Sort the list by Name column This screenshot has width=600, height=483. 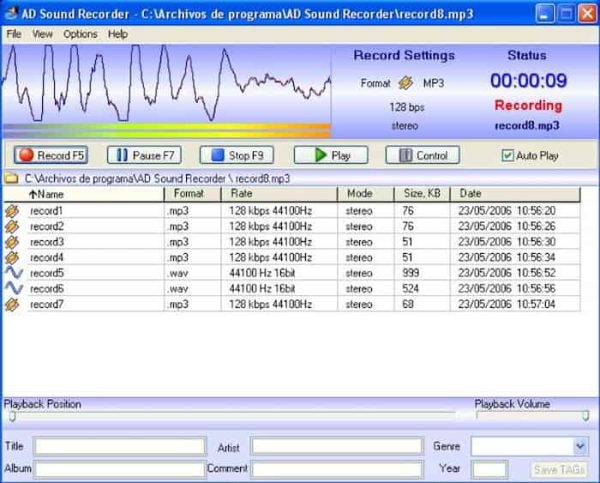84,194
